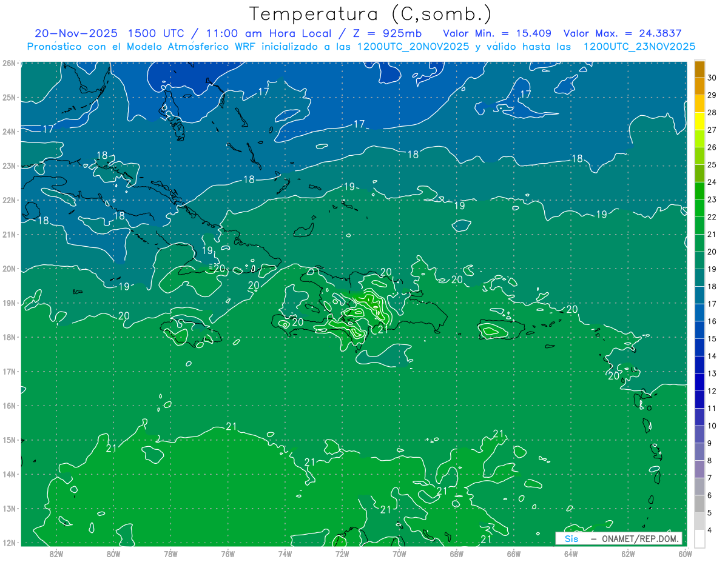This screenshot has width=728, height=562.
Task: Click the '25N' latitude axis label
Action: coord(8,97)
